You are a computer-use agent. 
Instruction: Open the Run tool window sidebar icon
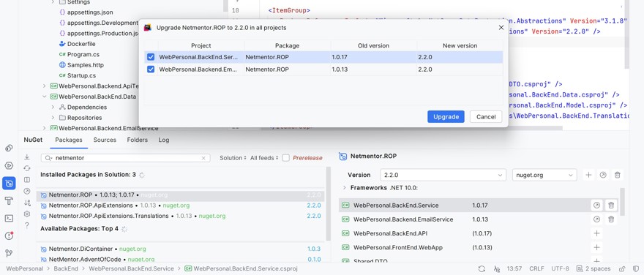[9, 165]
